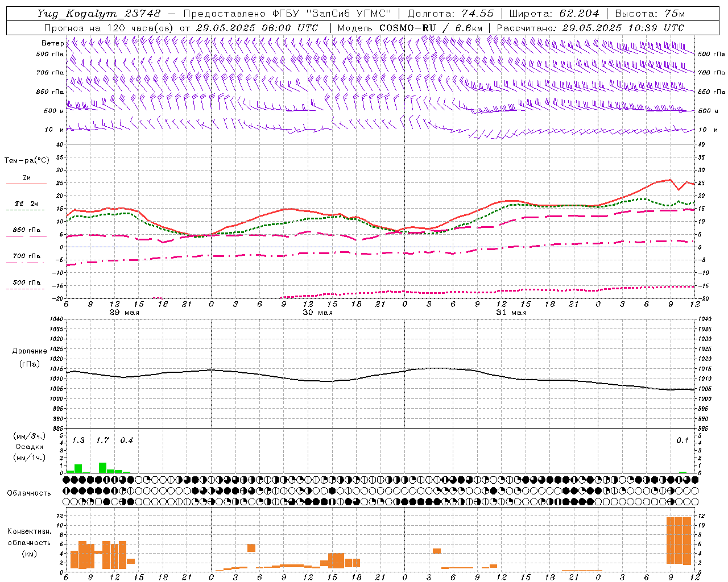The width and height of the screenshot is (728, 582).
Task: Click the Облачность cloud cover label
Action: point(29,493)
